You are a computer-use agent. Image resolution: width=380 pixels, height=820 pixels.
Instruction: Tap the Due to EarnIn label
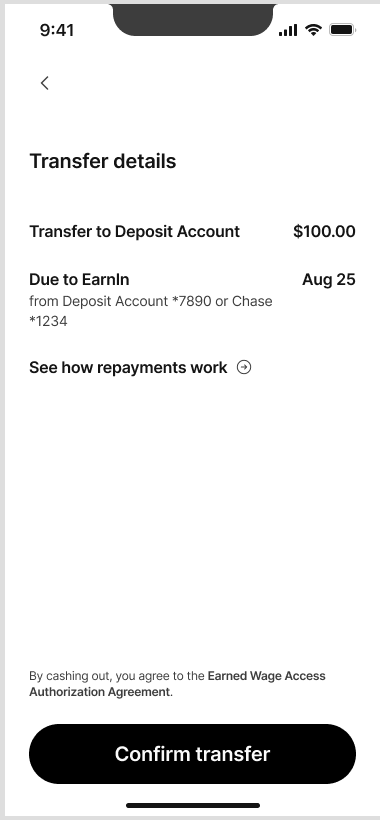(79, 279)
